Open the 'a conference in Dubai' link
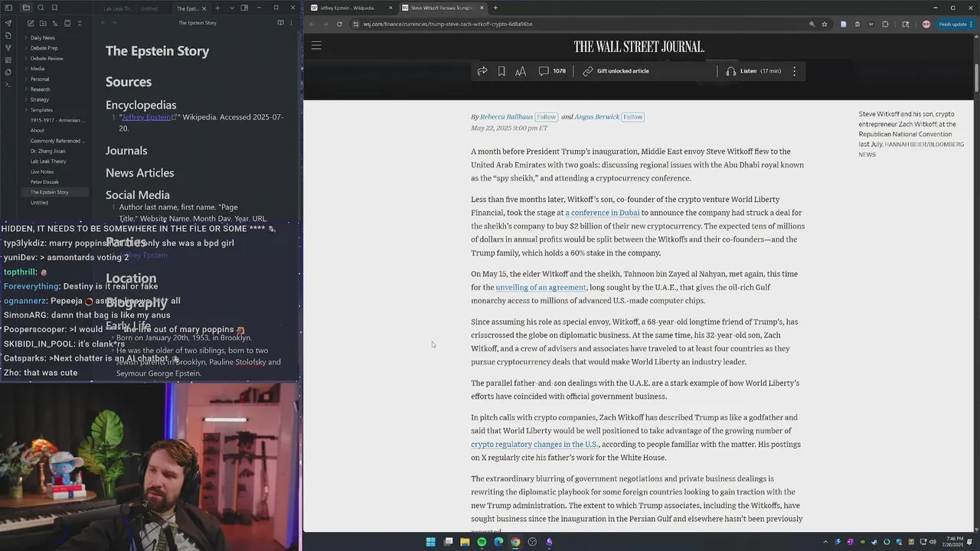 [x=602, y=213]
